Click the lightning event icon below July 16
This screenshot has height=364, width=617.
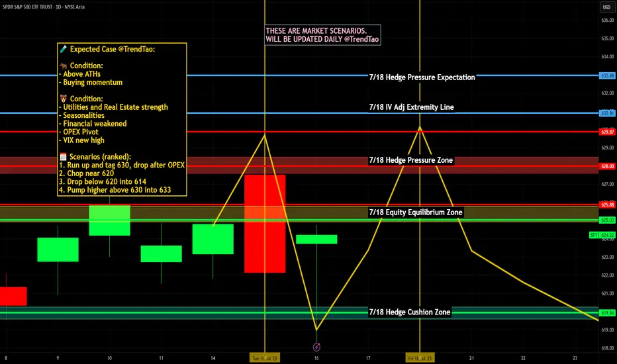(316, 347)
